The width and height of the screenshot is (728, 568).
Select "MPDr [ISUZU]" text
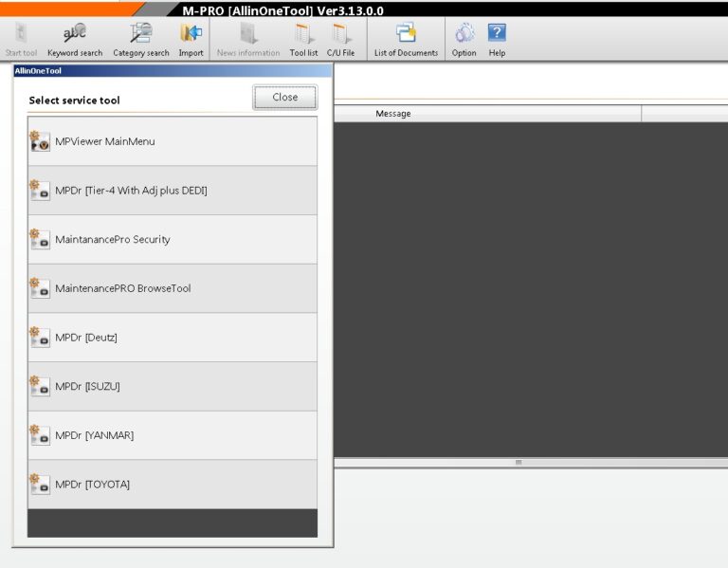[87, 386]
